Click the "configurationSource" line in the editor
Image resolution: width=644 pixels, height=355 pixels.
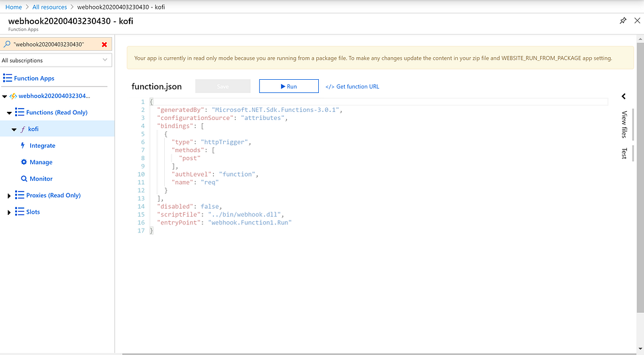coord(222,117)
